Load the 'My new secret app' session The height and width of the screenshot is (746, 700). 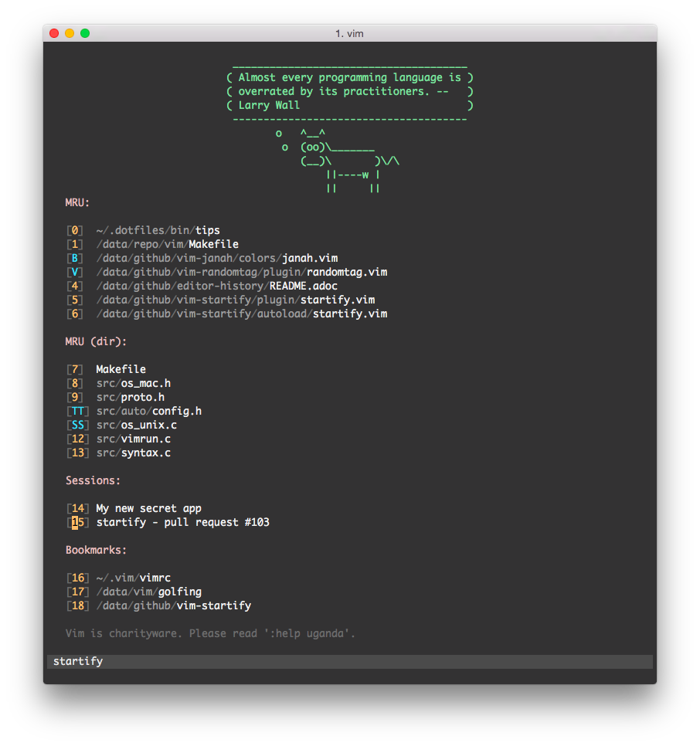click(x=148, y=508)
